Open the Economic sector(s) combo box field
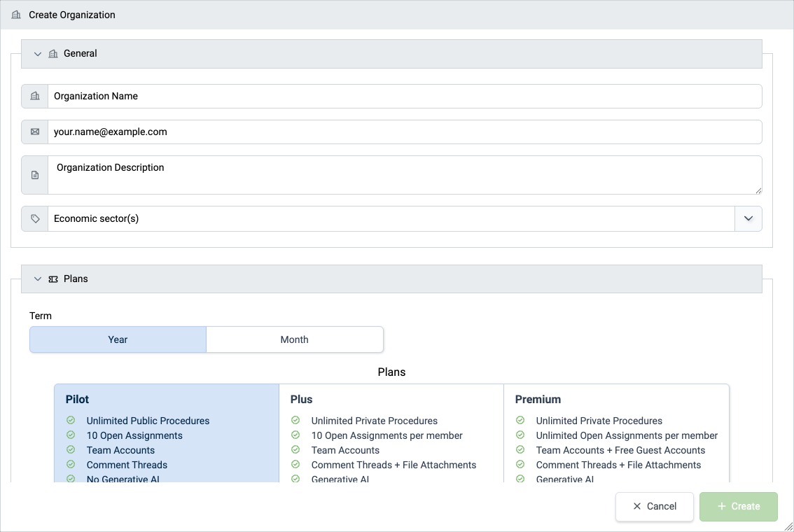794x532 pixels. click(x=391, y=218)
